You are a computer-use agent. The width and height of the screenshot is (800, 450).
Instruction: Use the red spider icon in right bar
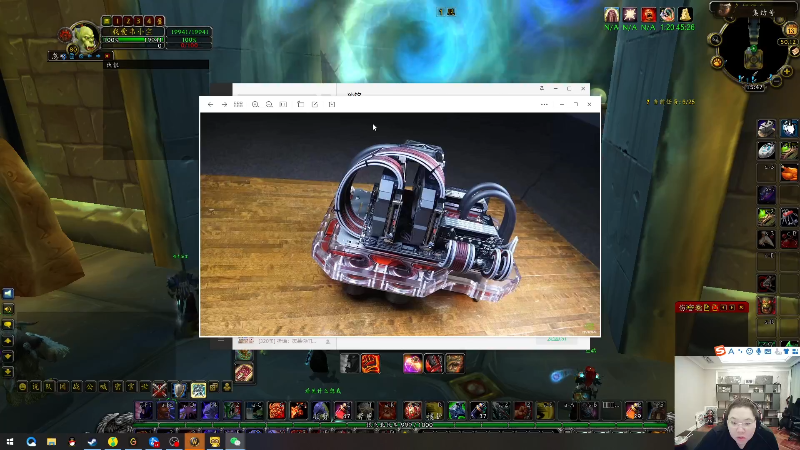coord(789,217)
